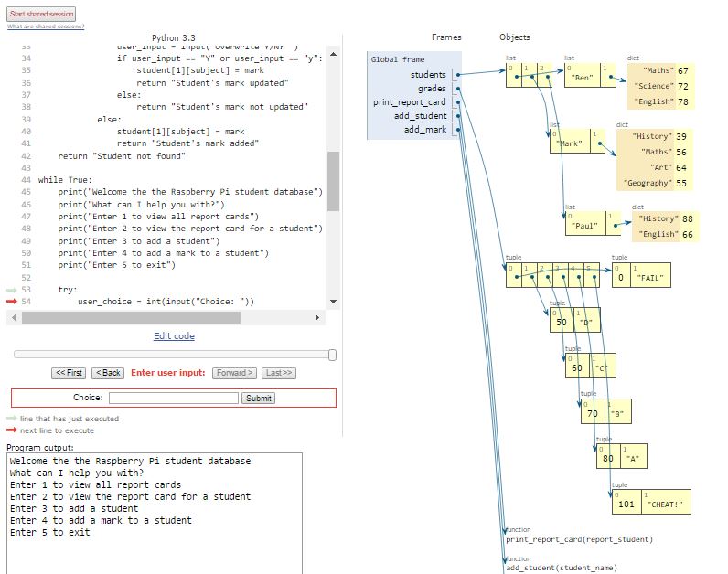Open the 'What are shared sessions?' link
Screen dimensions: 728x574
pyautogui.click(x=46, y=27)
